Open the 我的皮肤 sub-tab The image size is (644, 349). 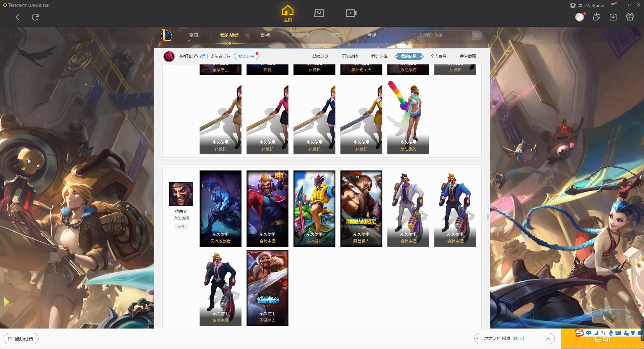pyautogui.click(x=409, y=56)
